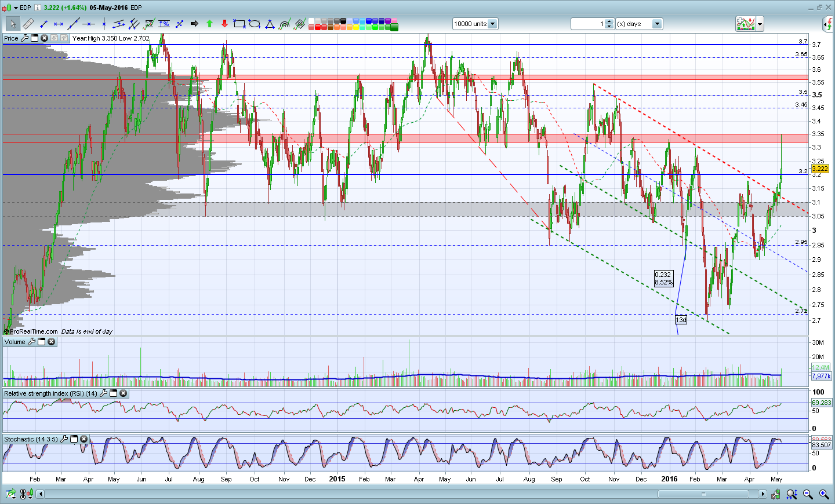Screen dimensions: 835x504
Task: Choose the Fibonacci percent retracement tool
Action: 164,24
